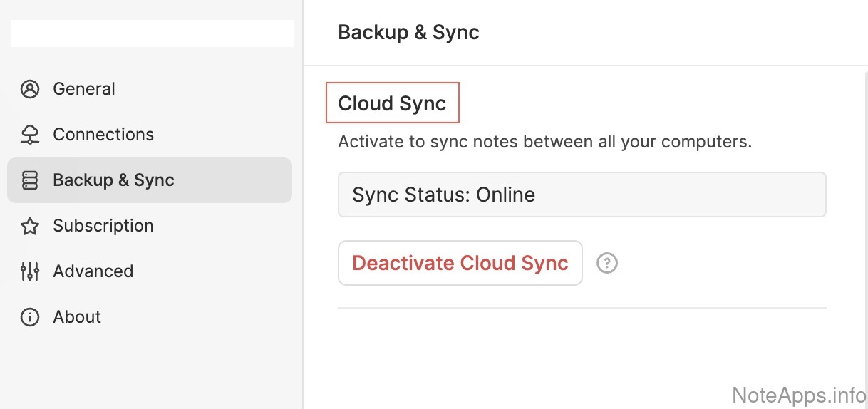This screenshot has height=409, width=868.
Task: Click the vertical scrollbar on right edge
Action: tap(864, 214)
